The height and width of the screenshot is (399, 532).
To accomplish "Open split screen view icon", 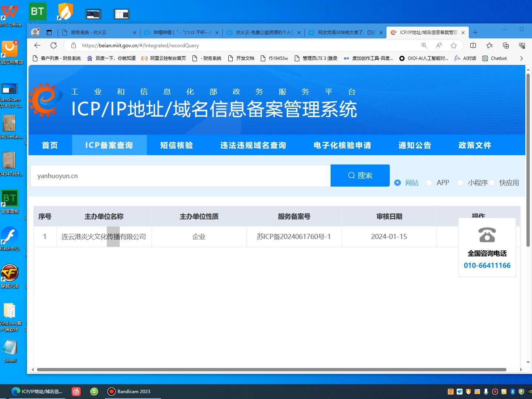I will tap(473, 45).
